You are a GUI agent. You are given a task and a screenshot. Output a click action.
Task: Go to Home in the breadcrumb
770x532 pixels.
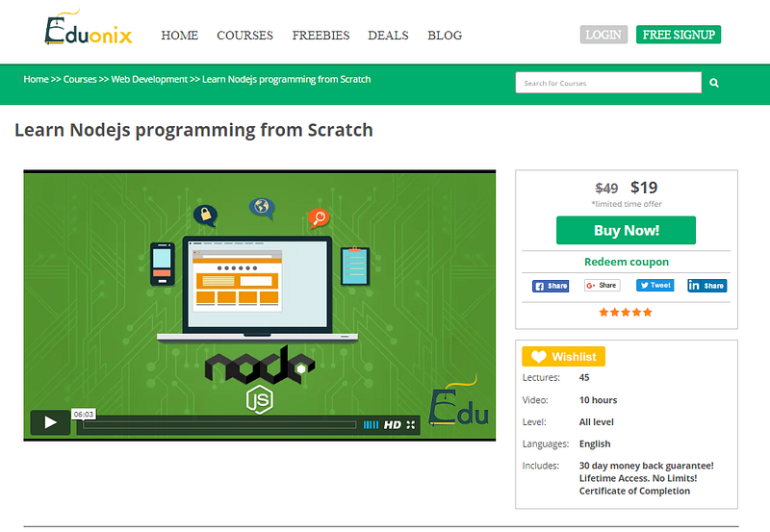[36, 80]
